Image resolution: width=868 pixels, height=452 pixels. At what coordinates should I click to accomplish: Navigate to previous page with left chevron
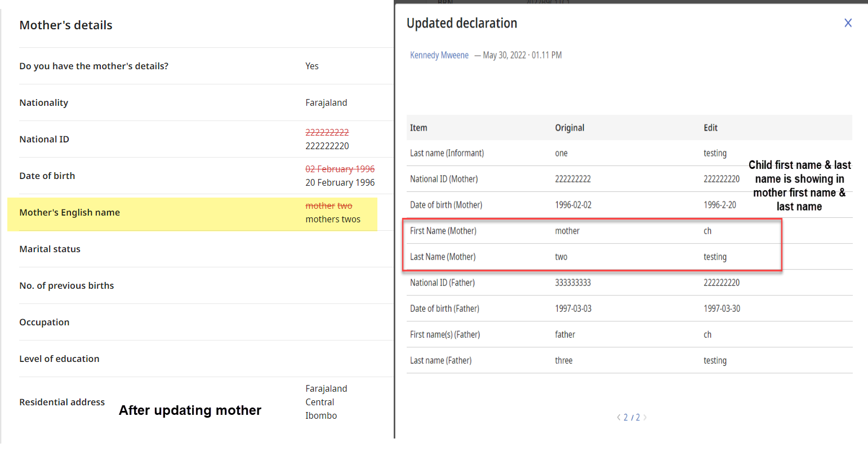click(618, 417)
